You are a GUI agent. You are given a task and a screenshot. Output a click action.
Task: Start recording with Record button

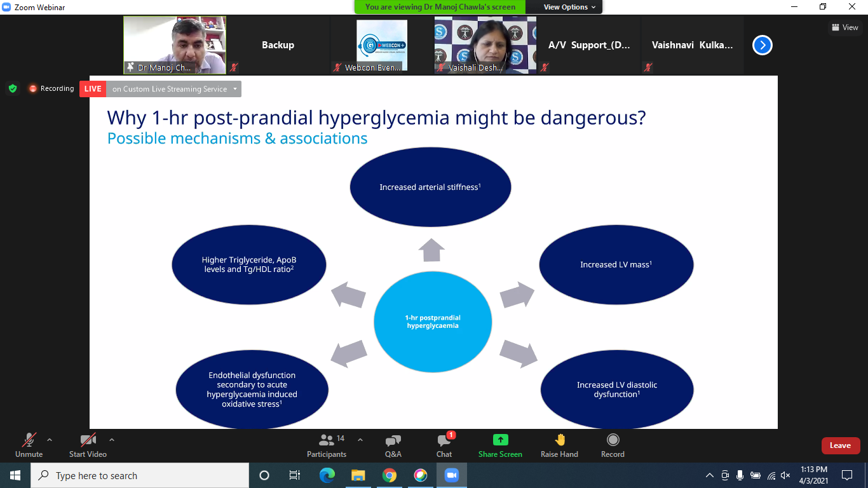pyautogui.click(x=613, y=445)
